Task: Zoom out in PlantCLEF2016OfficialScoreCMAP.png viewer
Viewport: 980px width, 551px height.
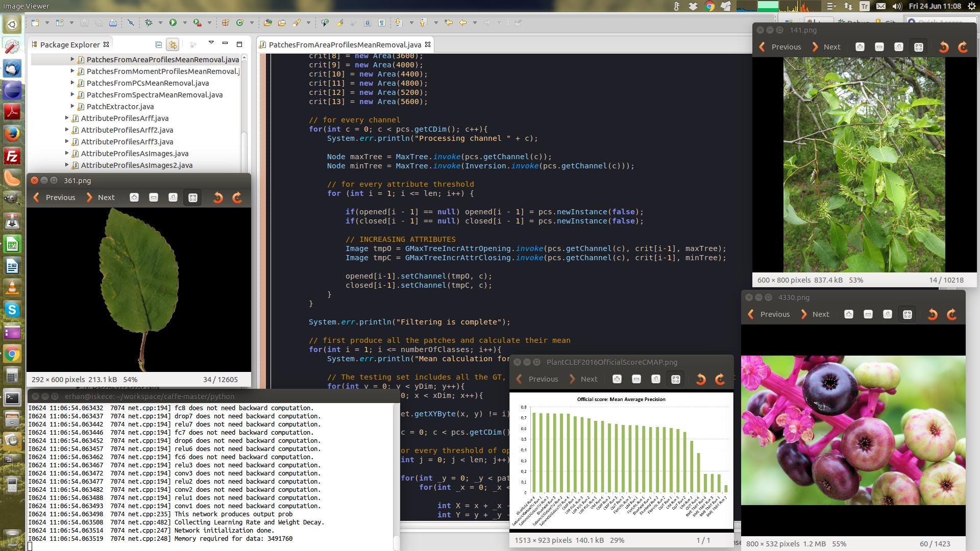Action: (636, 379)
